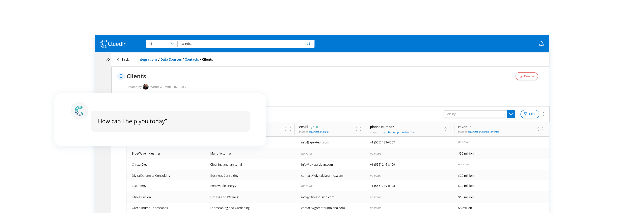The width and height of the screenshot is (644, 213).
Task: Open the email column options menu
Action: coord(361,129)
